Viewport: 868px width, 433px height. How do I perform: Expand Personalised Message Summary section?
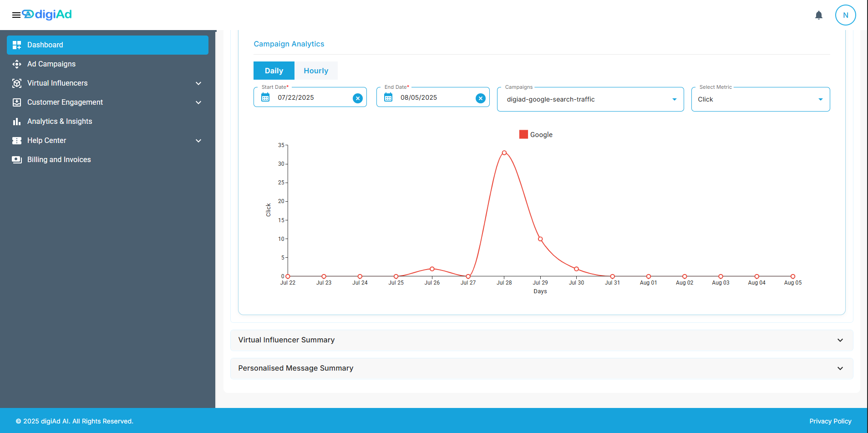point(542,368)
